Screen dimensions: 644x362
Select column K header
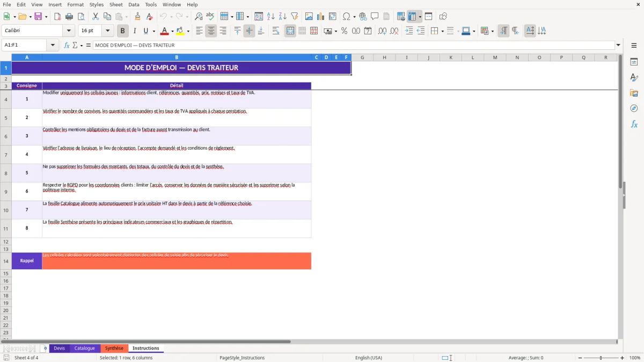tap(451, 57)
